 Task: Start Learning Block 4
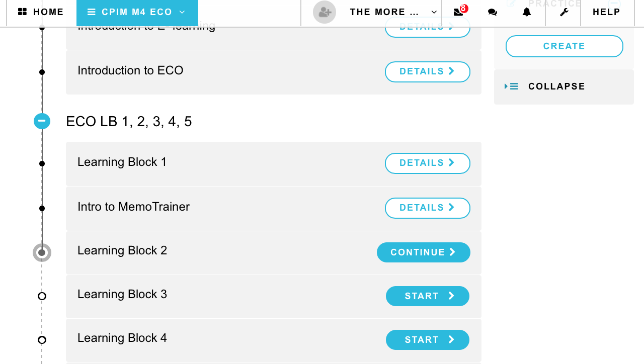pyautogui.click(x=428, y=340)
